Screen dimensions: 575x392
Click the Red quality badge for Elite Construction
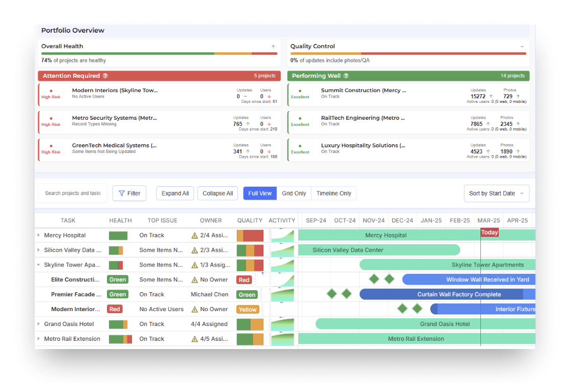[244, 280]
